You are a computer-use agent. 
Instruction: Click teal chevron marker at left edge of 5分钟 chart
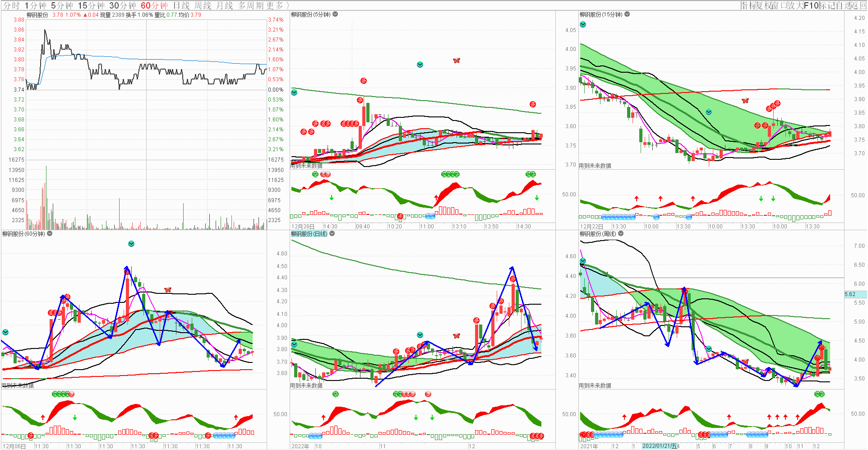[294, 93]
